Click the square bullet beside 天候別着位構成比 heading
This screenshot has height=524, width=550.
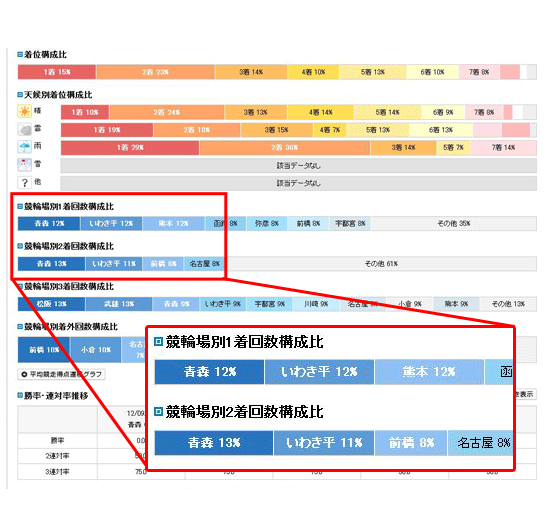pyautogui.click(x=20, y=95)
